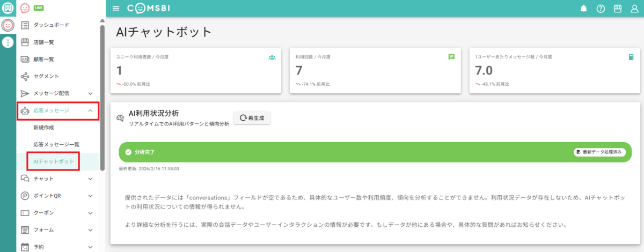
Task: Open the hamburger menu in header
Action: point(116,9)
